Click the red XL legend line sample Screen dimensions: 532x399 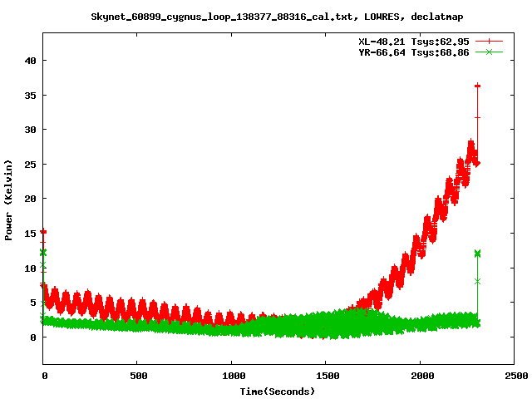[489, 42]
